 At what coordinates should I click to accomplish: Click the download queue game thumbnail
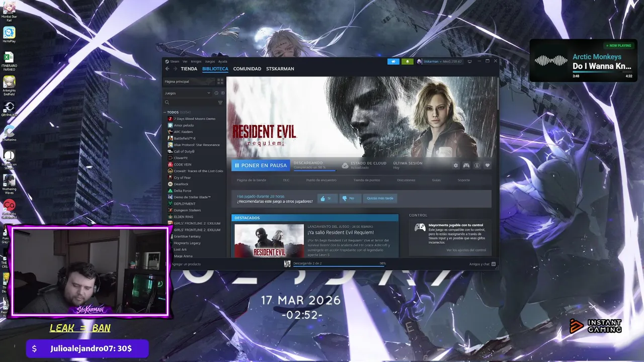coord(287,264)
